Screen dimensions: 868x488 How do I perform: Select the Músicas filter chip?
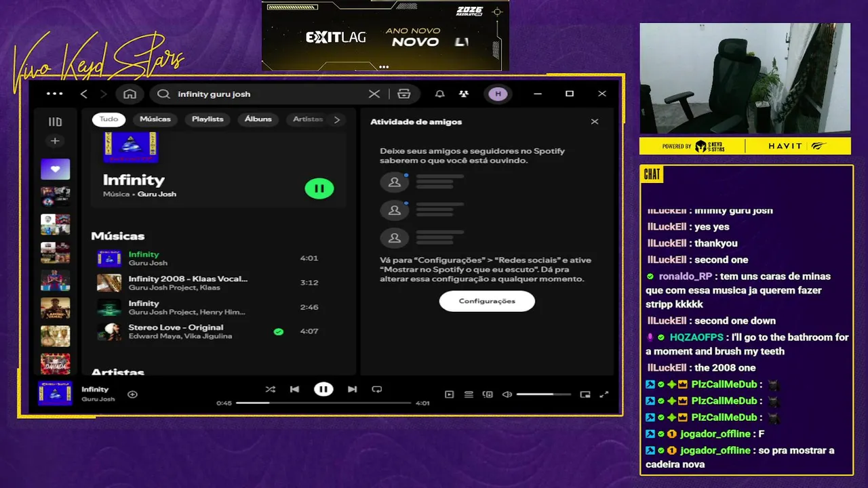[155, 119]
